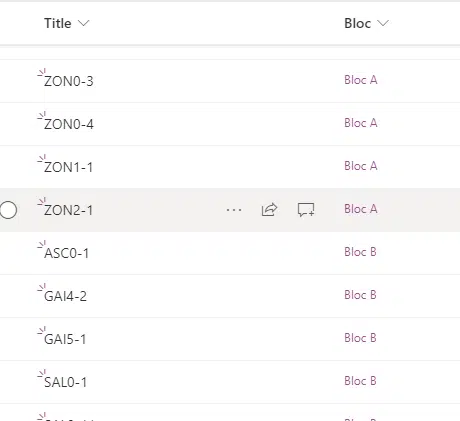460x421 pixels.
Task: Add a comment to ZON2-1
Action: tap(306, 210)
